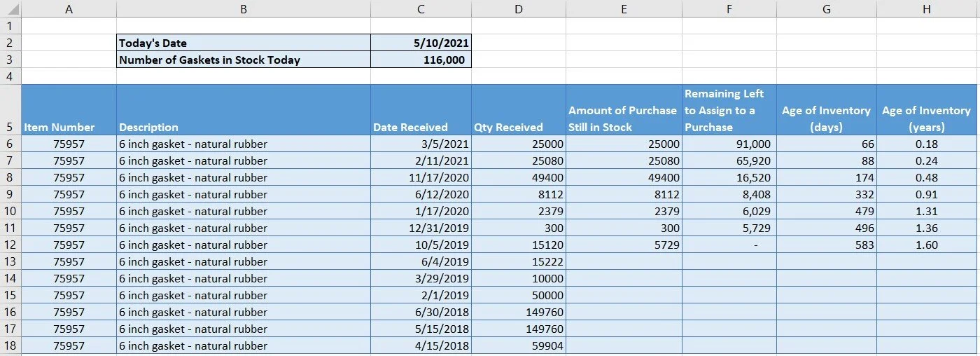Click the Description header cell
This screenshot has height=356, width=980.
pyautogui.click(x=244, y=110)
